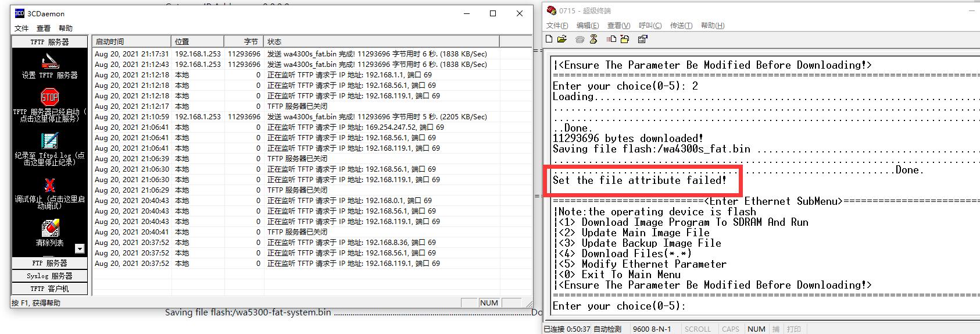
Task: Open the 帮助 menu in 3CDaemon
Action: 66,29
